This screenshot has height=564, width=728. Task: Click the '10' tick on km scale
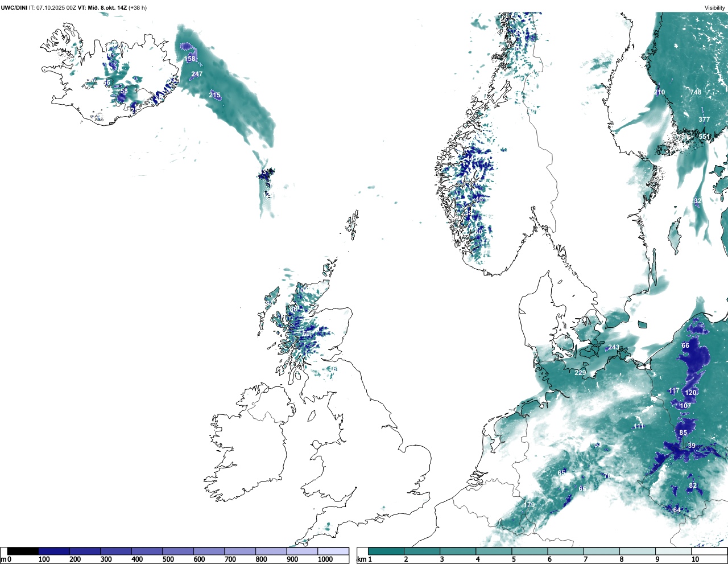click(695, 559)
